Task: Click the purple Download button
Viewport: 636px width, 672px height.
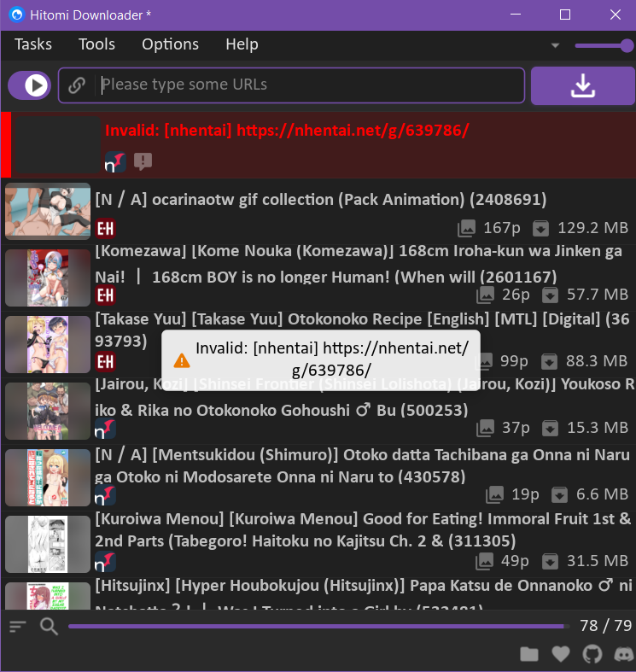Action: 582,85
